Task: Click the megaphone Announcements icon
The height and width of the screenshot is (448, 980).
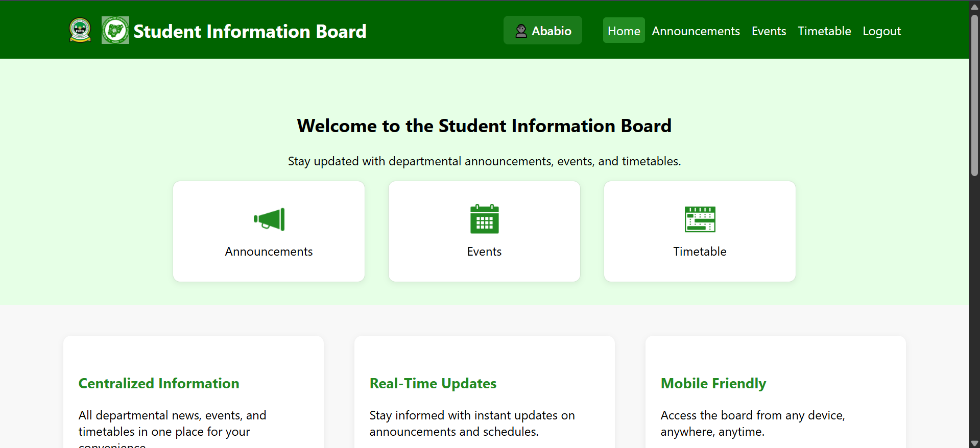Action: pos(269,219)
